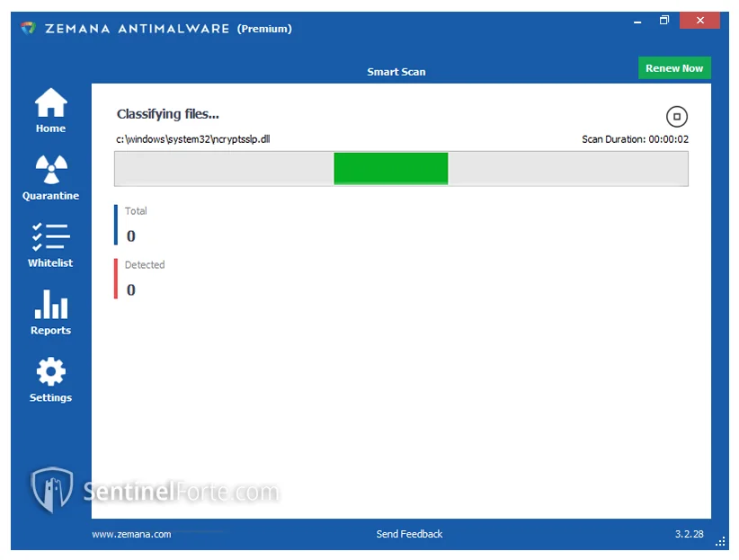Click the Renew Now button

point(674,68)
